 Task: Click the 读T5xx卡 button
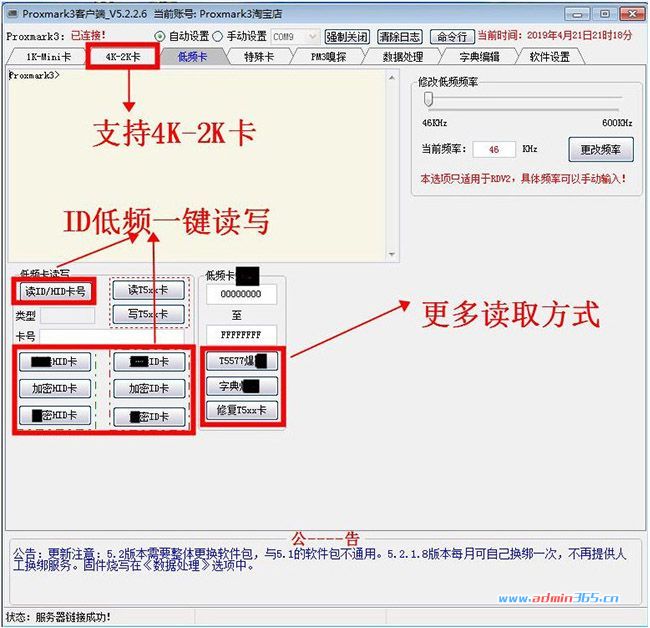click(148, 290)
